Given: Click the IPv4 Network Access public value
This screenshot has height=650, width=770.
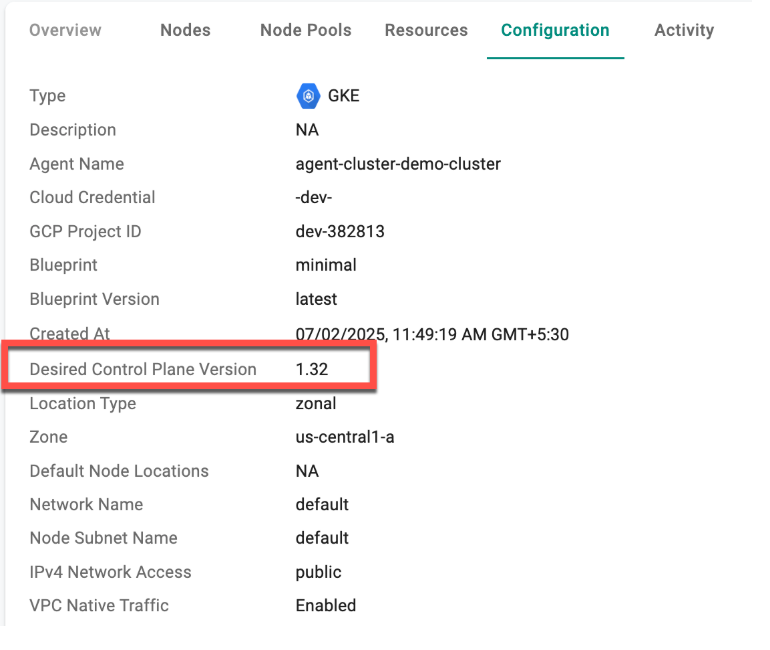Looking at the screenshot, I should [318, 572].
